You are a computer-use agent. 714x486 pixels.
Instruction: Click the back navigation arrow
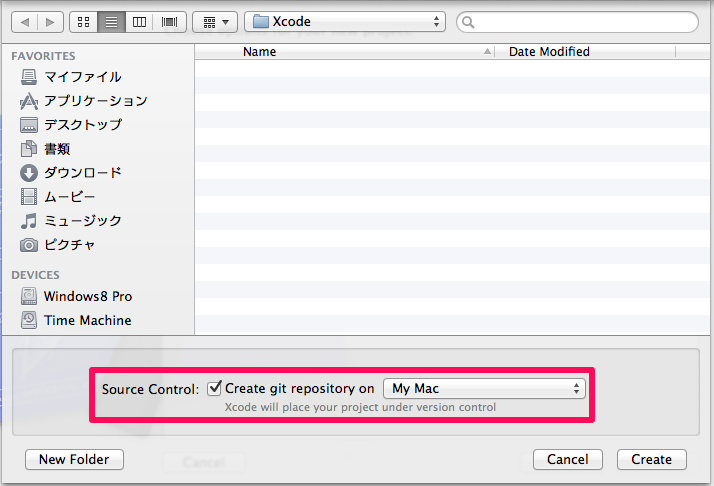(26, 21)
